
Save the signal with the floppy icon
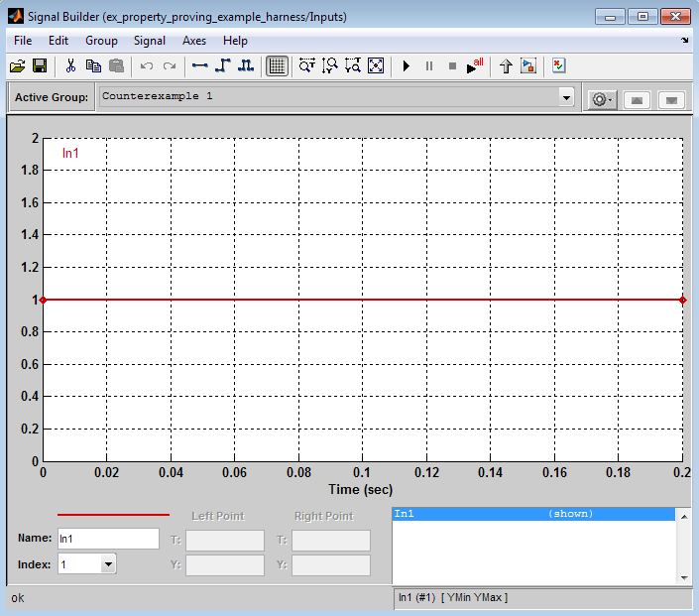click(x=40, y=66)
